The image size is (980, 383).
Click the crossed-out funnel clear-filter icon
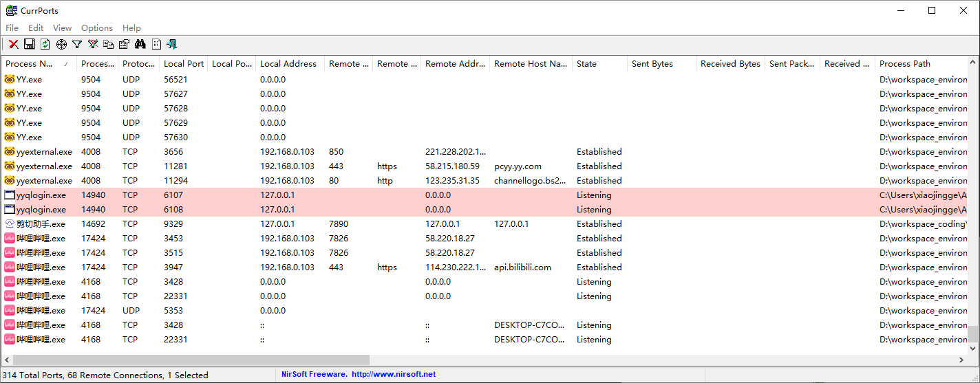pyautogui.click(x=93, y=44)
